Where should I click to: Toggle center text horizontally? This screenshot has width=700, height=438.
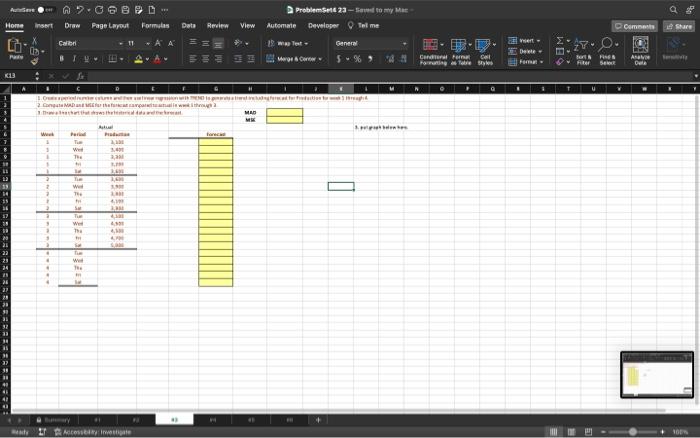tap(205, 59)
